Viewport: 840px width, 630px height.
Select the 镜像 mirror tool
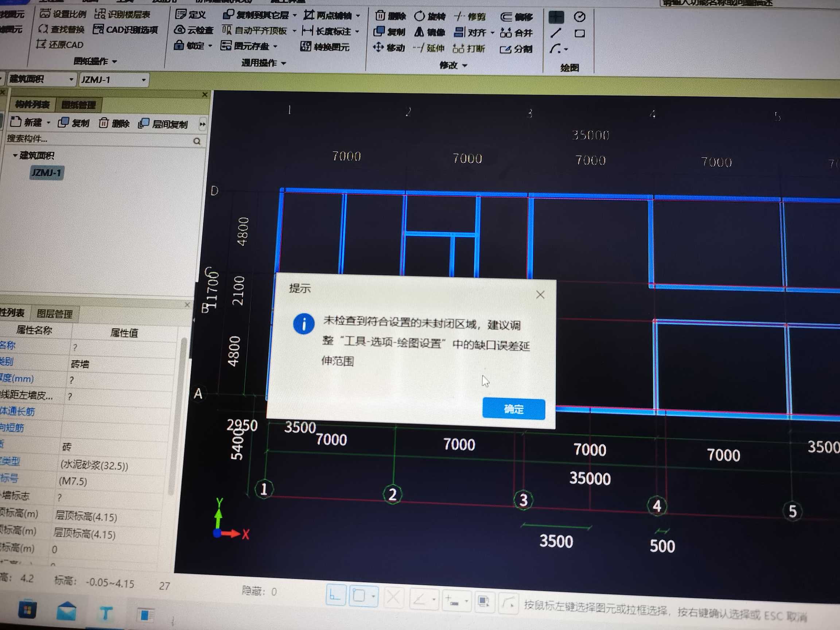pyautogui.click(x=419, y=32)
